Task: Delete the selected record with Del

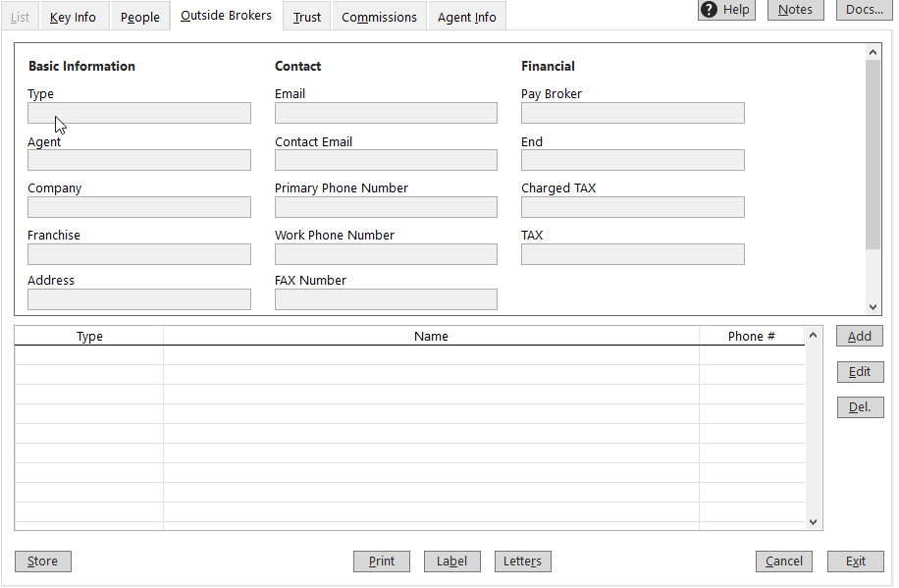Action: pos(860,406)
